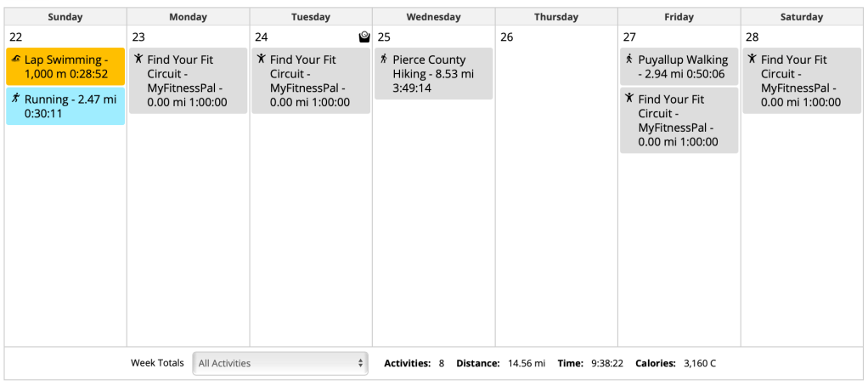
Task: Click the hiker icon on Pierce County Hiking
Action: tap(384, 60)
